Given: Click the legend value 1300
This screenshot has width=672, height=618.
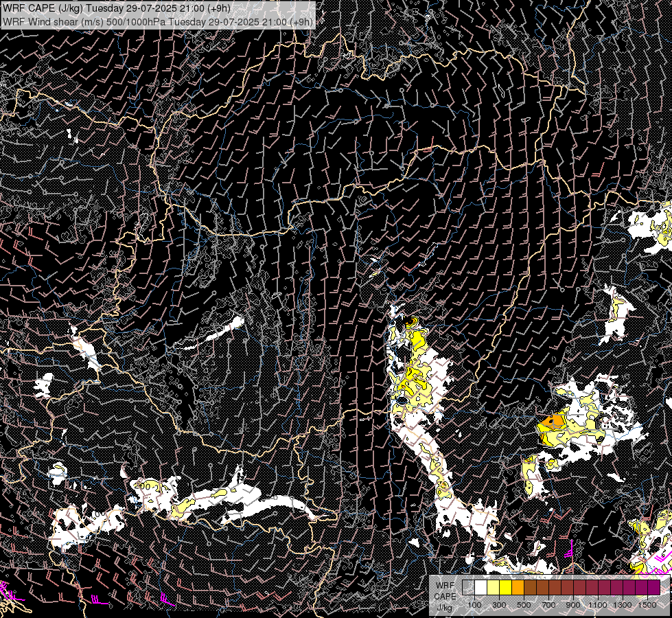Looking at the screenshot, I should tap(623, 605).
